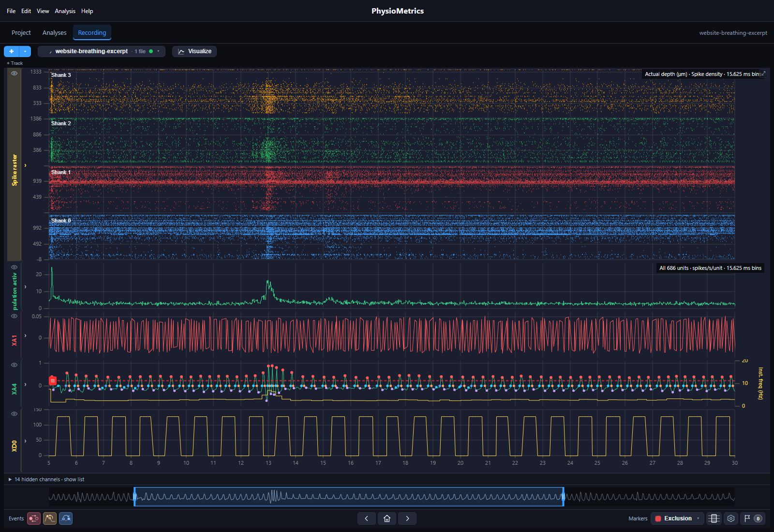
Task: Click the Events label
Action: (x=16, y=518)
